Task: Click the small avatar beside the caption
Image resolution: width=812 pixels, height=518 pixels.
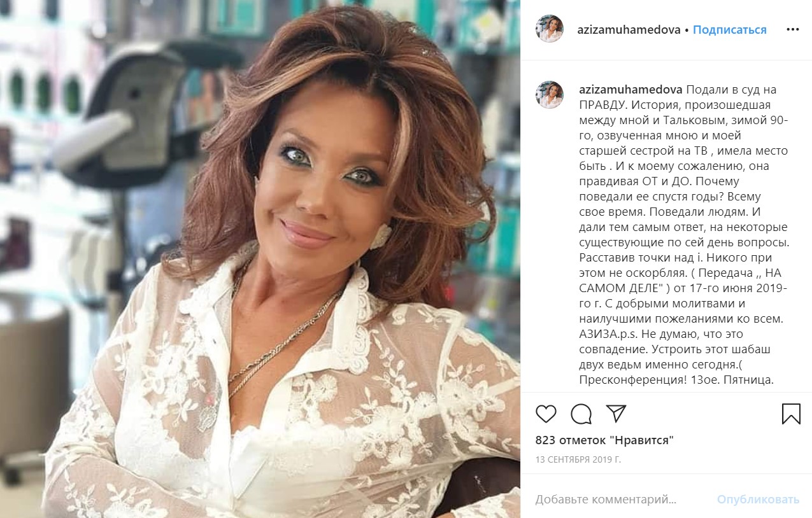Action: 549,94
